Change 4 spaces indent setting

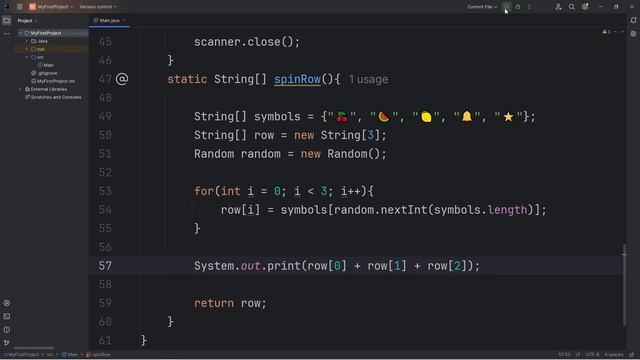pyautogui.click(x=614, y=355)
